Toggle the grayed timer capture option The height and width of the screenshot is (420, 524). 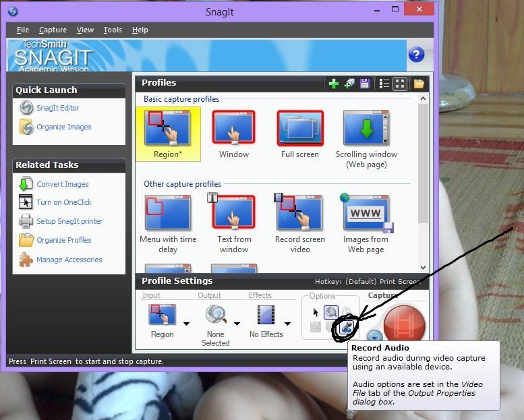(347, 310)
